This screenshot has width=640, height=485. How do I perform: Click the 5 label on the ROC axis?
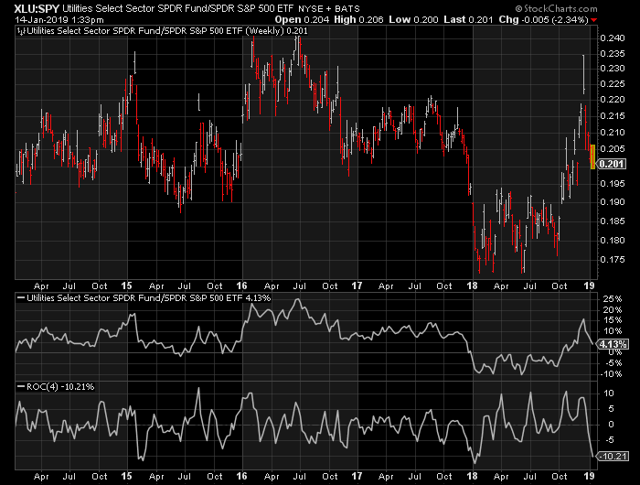click(611, 409)
